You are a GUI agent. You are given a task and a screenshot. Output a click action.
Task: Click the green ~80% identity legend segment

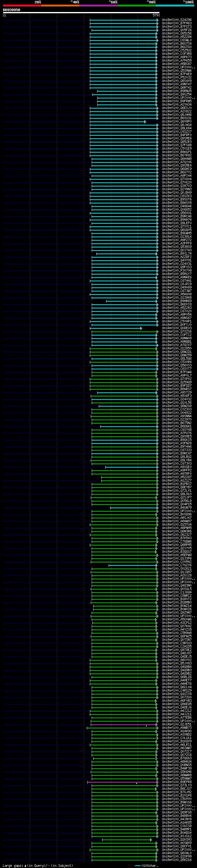coord(137,6)
